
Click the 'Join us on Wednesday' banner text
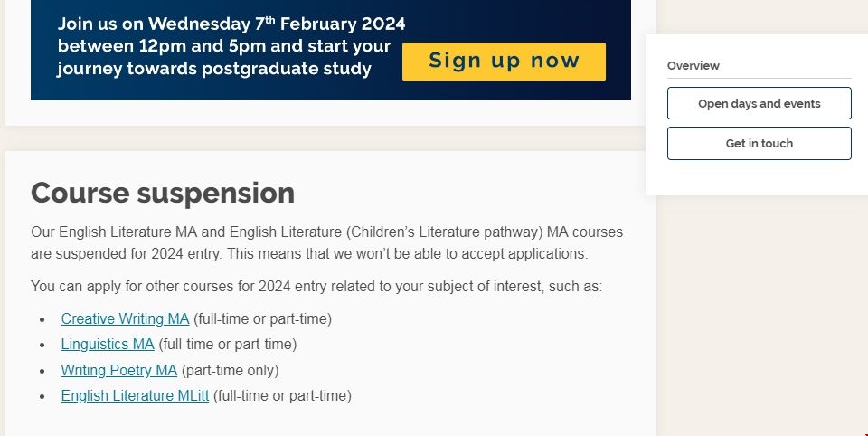(x=231, y=24)
